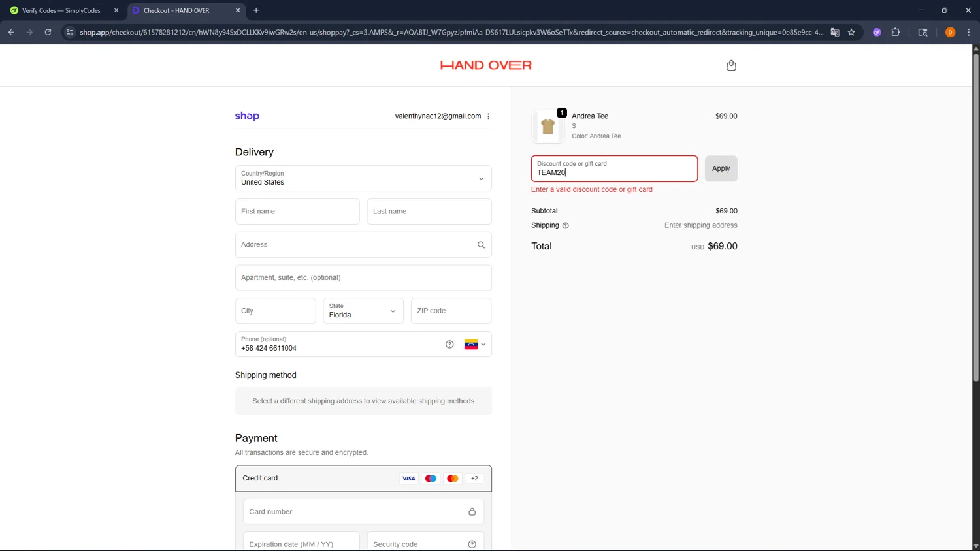Expand the Country/Region dropdown
This screenshot has height=551, width=980.
[363, 178]
